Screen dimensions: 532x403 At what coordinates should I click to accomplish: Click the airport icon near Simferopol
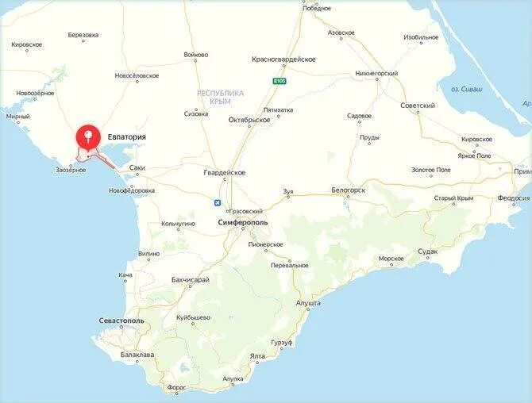pyautogui.click(x=217, y=202)
